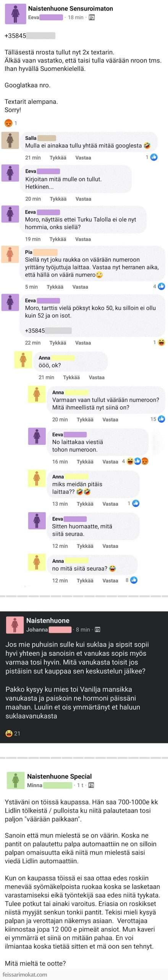
Task: Click group icon beside "18 min" in Eeva's post
Action: coord(92,17)
